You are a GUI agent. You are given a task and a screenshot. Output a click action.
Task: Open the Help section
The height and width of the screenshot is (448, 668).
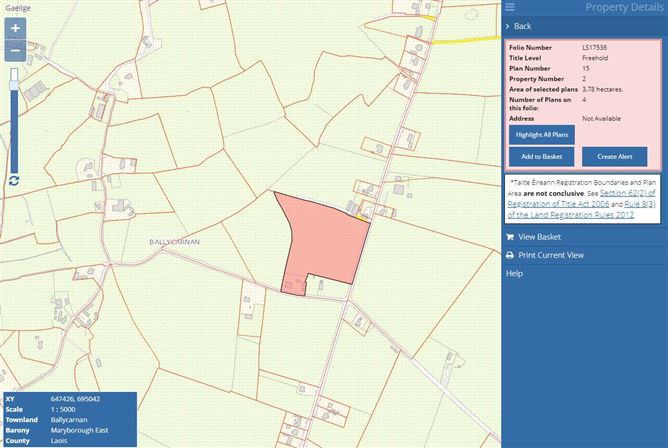(514, 273)
